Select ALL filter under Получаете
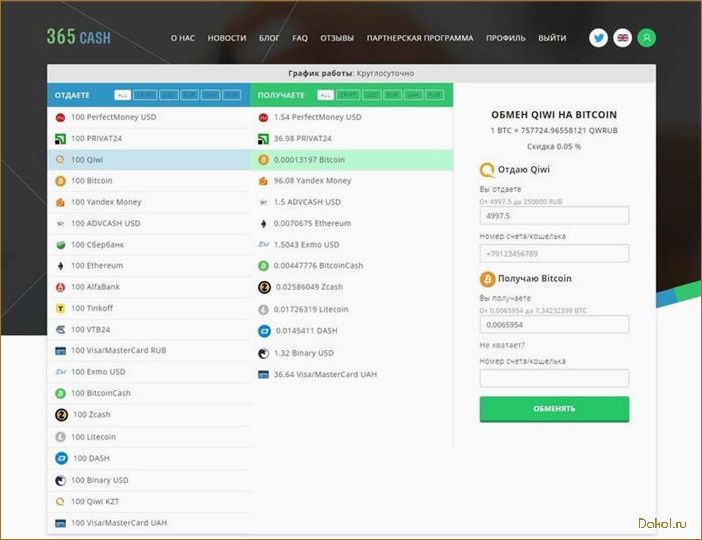Image resolution: width=702 pixels, height=540 pixels. [x=325, y=95]
